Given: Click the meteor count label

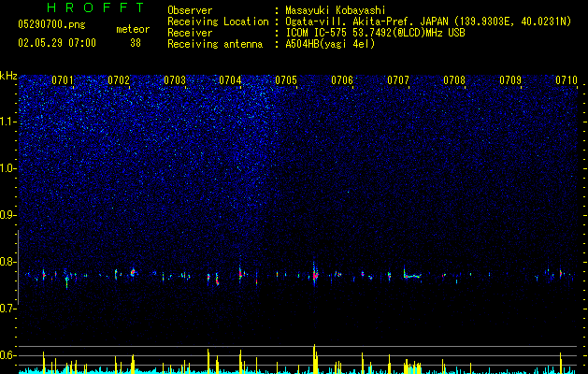Looking at the screenshot, I should point(133,29).
